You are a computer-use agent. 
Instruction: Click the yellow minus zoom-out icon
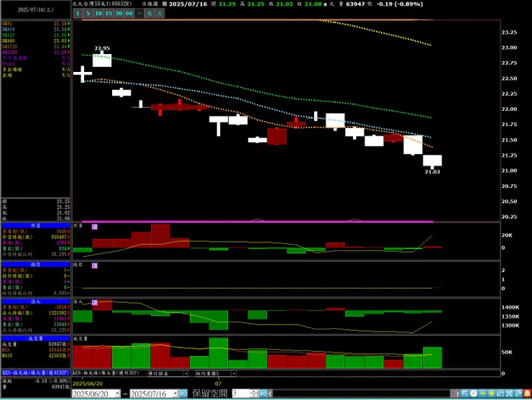(482, 394)
